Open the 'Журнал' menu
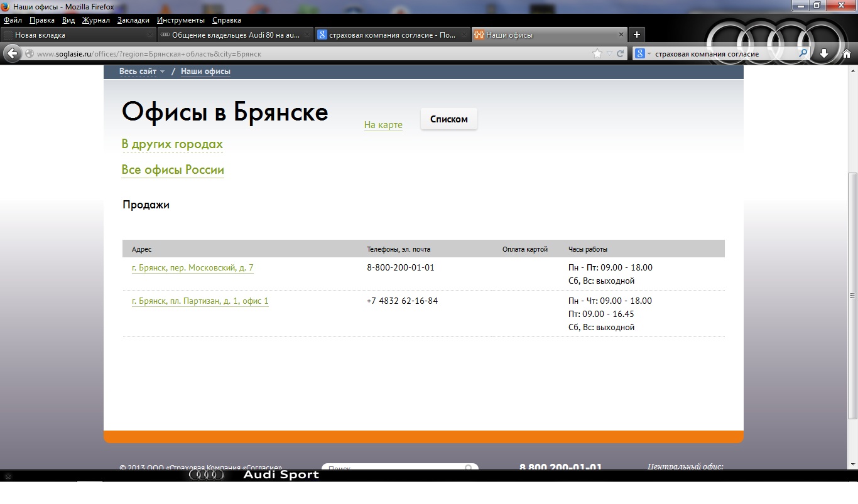Viewport: 858px width, 504px height. pos(96,20)
